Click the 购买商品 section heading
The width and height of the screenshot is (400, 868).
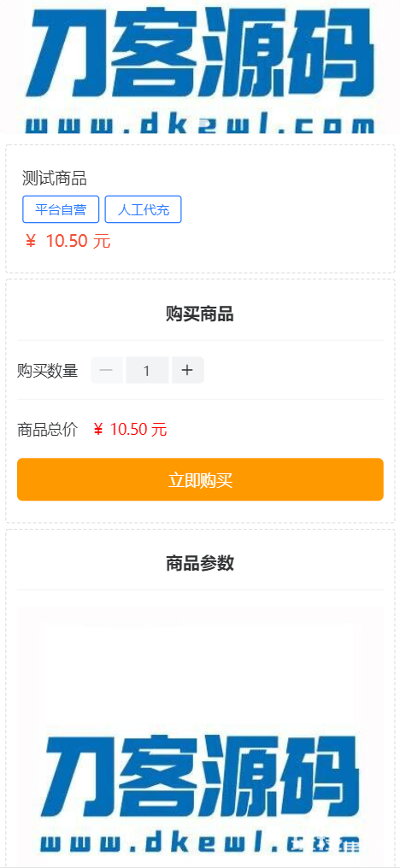coord(200,314)
